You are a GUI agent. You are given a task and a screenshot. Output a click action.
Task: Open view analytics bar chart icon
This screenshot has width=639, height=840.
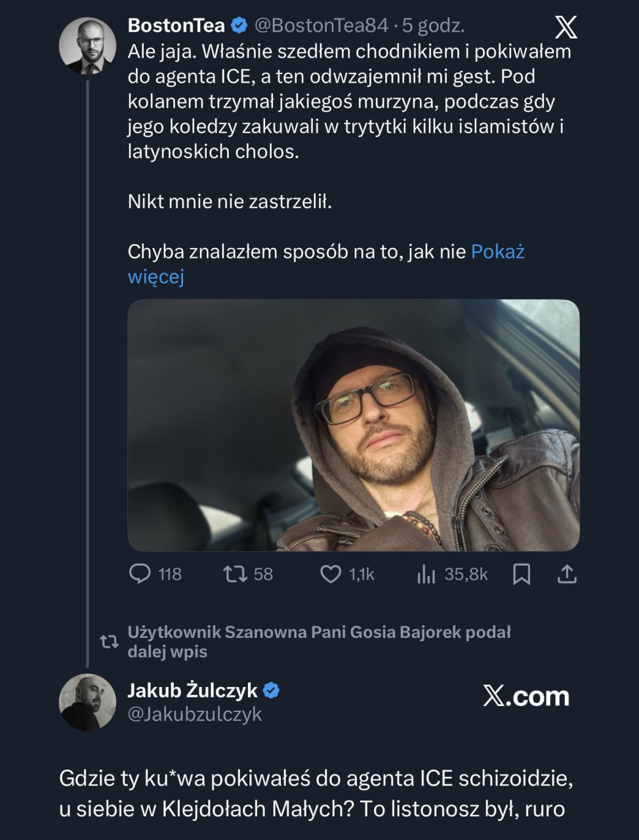pos(426,575)
